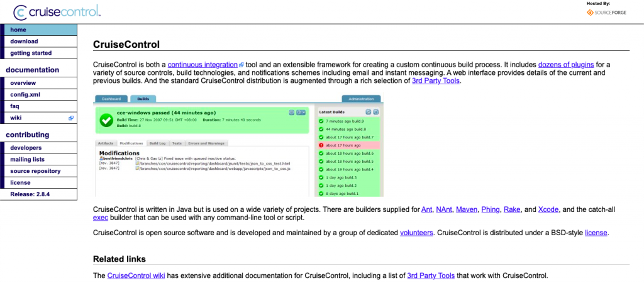Follow the volunteers link
The image size is (644, 283).
(x=416, y=233)
